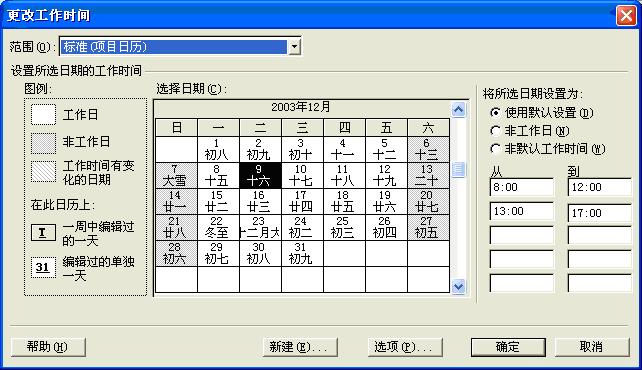
Task: Select the 一 weekday column header
Action: (219, 128)
